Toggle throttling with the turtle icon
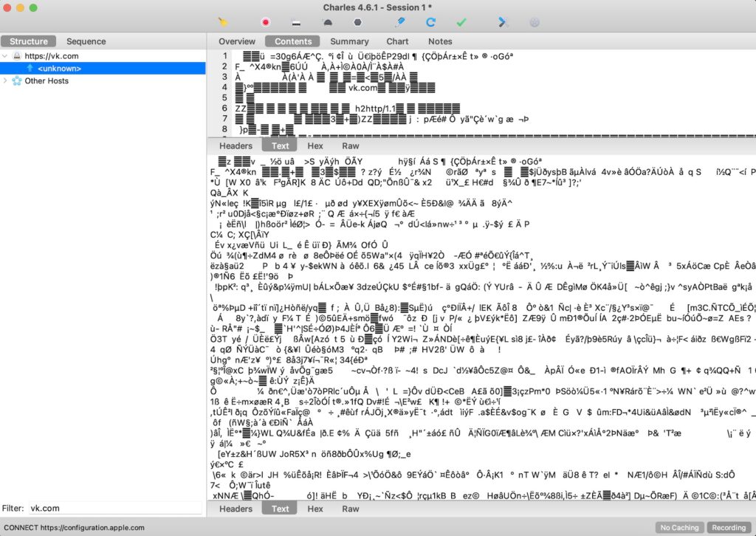The width and height of the screenshot is (756, 536). pos(327,22)
